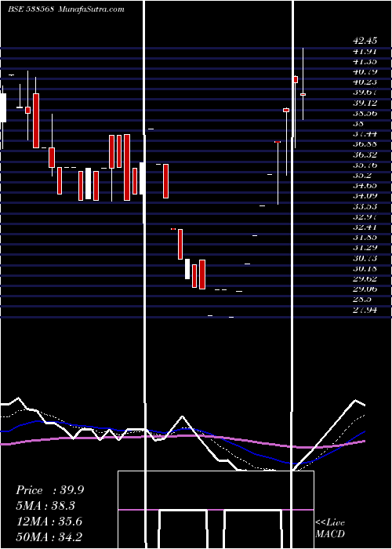This screenshot has height=549, width=392.
Task: Click the <<Live MACD label
Action: 330,529
